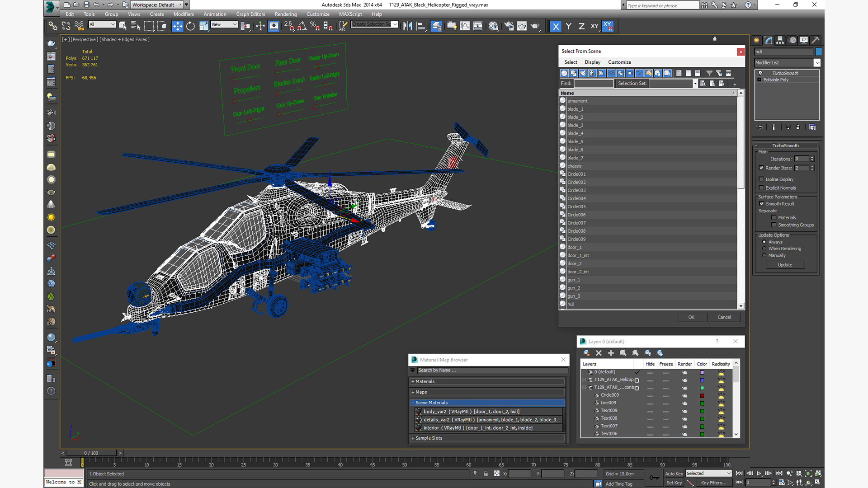Open the View reference coordinate dropdown
The image size is (868, 488).
[224, 24]
